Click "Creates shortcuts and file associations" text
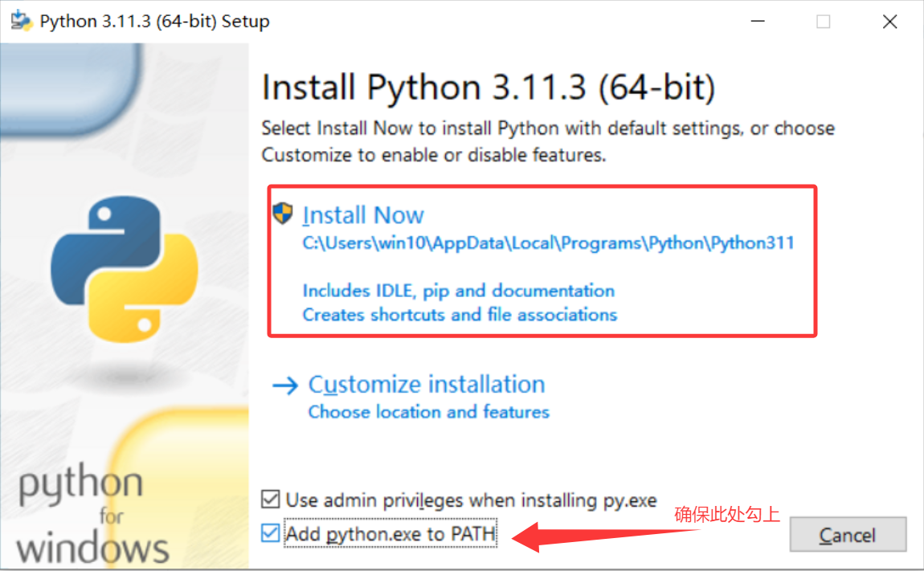This screenshot has width=924, height=571. click(x=460, y=315)
